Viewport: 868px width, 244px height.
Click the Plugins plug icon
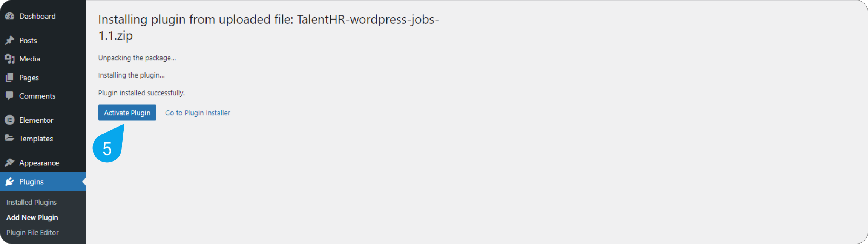pos(10,181)
